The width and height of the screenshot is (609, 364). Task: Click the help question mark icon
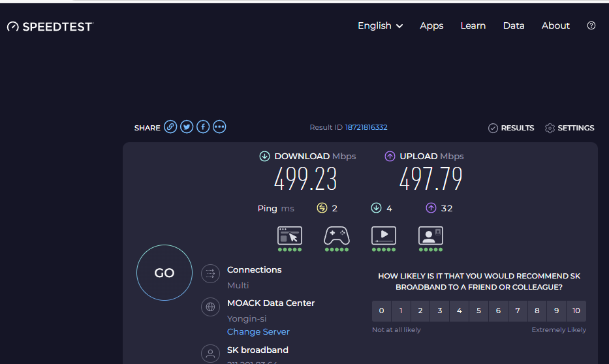tap(591, 25)
